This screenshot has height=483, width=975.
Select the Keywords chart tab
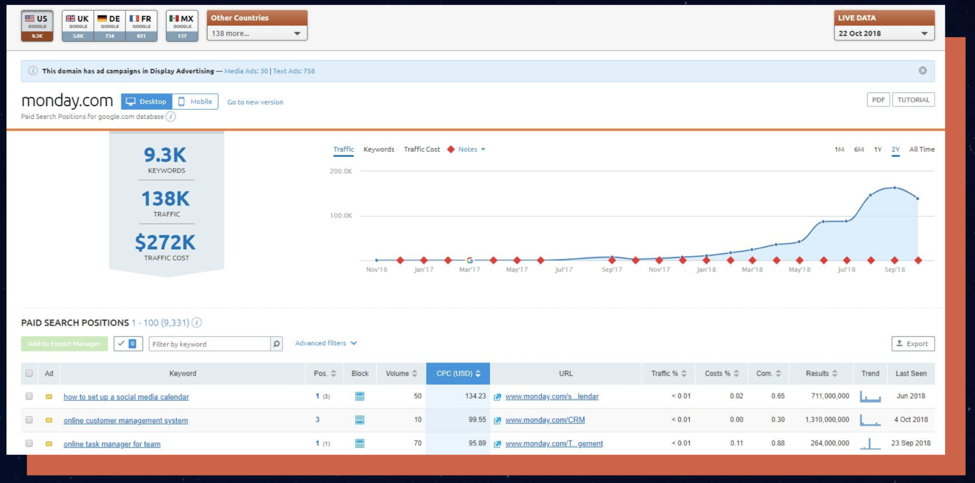point(379,149)
